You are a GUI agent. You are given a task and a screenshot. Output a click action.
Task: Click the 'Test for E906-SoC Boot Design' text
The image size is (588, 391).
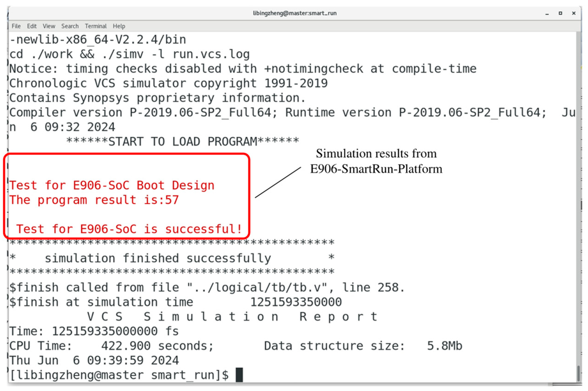tap(112, 186)
